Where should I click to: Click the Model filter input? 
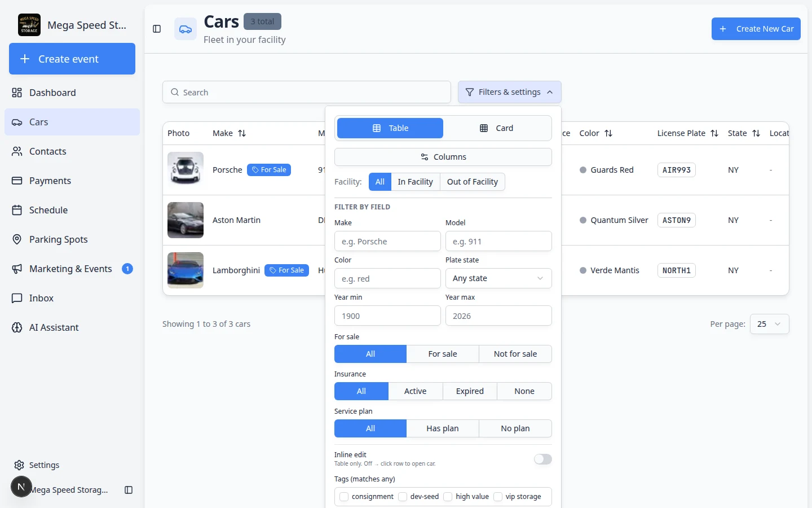pos(498,241)
